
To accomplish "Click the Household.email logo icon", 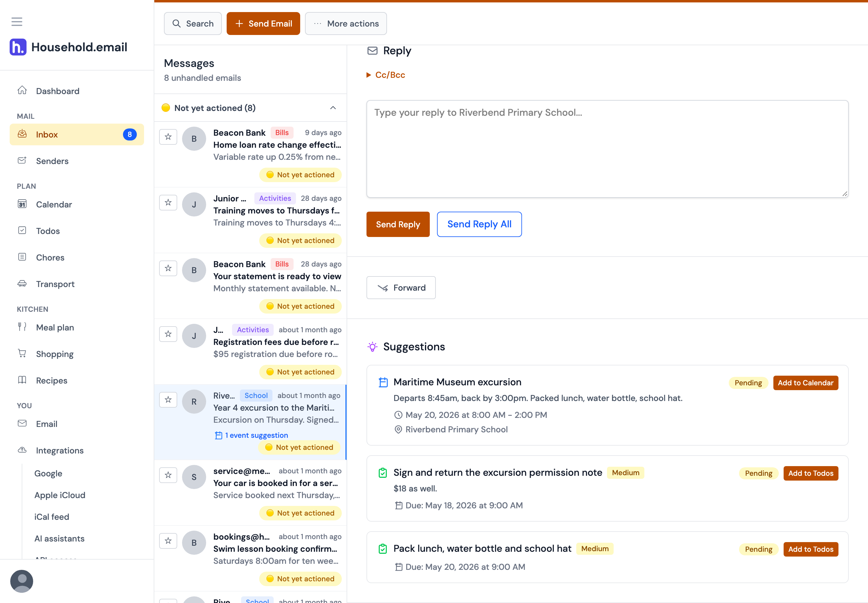I will 18,47.
